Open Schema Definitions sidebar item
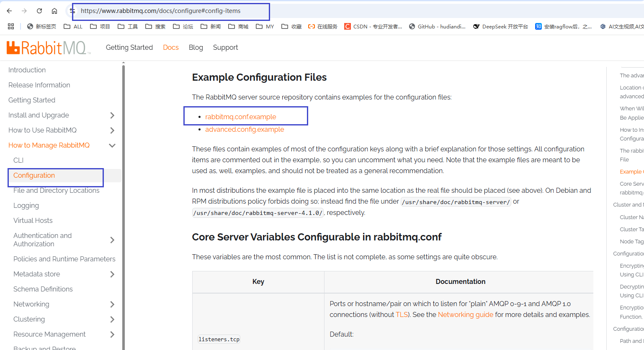The width and height of the screenshot is (644, 350). pos(43,289)
